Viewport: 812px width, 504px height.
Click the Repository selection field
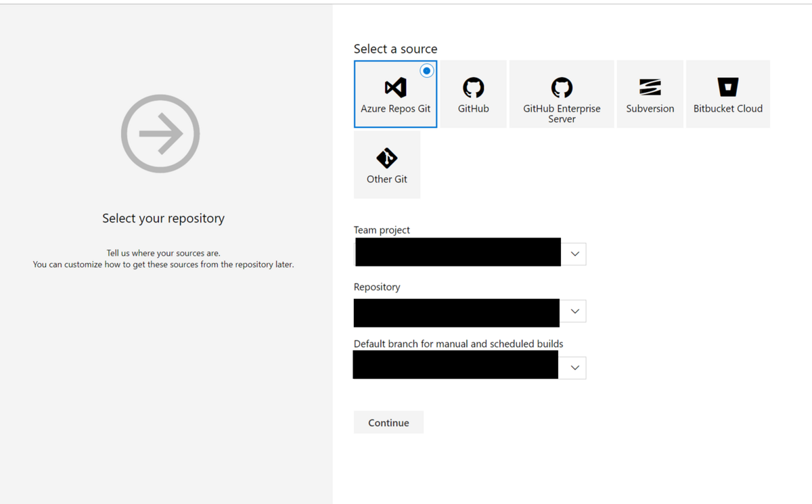tap(470, 312)
